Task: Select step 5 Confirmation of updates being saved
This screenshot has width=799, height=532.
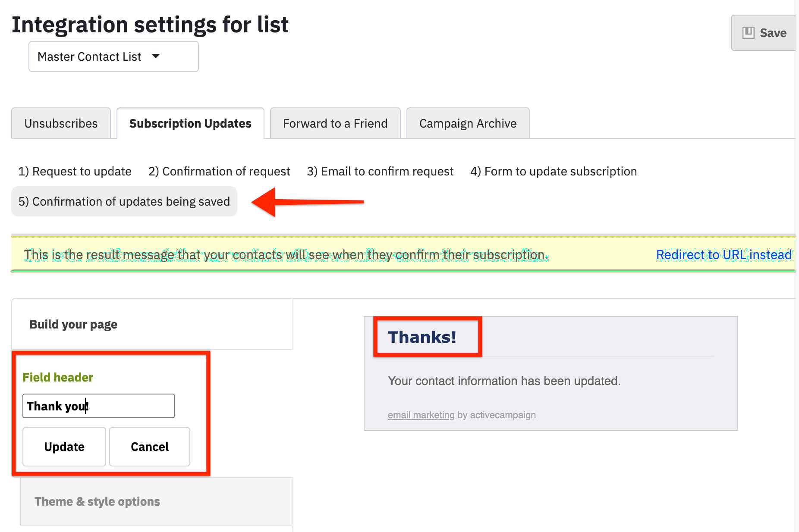Action: click(124, 202)
